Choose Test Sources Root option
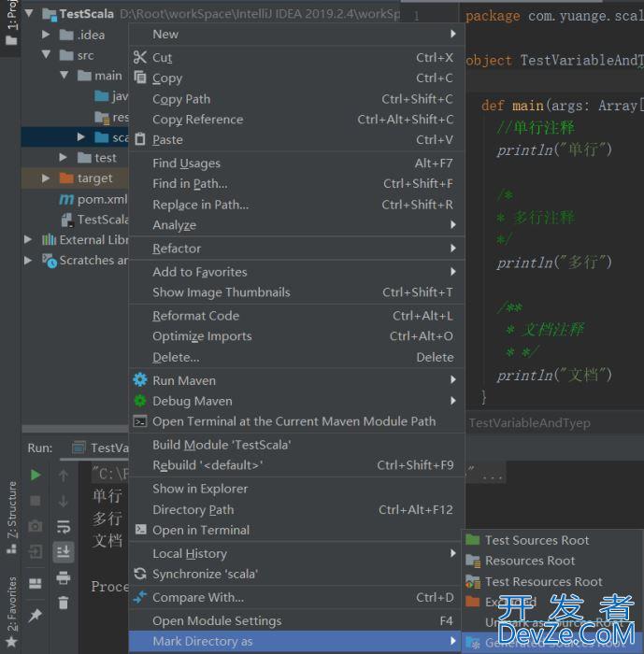The width and height of the screenshot is (644, 654). tap(552, 540)
